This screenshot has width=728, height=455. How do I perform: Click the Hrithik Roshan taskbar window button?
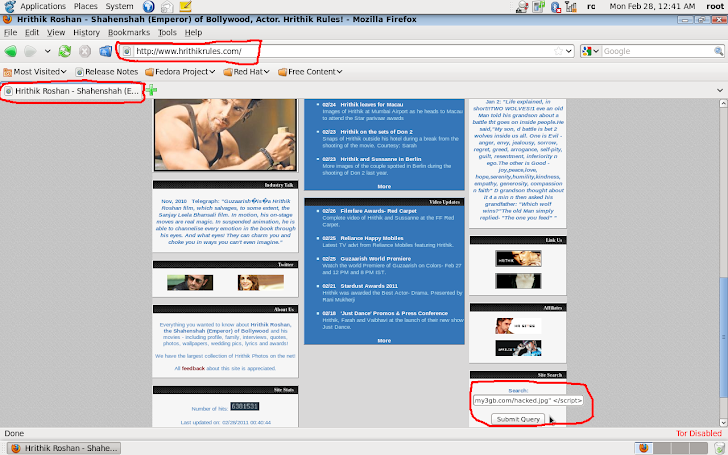[65, 448]
